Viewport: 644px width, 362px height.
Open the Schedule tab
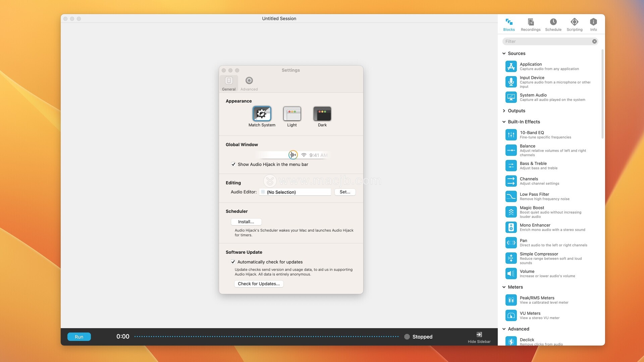553,25
